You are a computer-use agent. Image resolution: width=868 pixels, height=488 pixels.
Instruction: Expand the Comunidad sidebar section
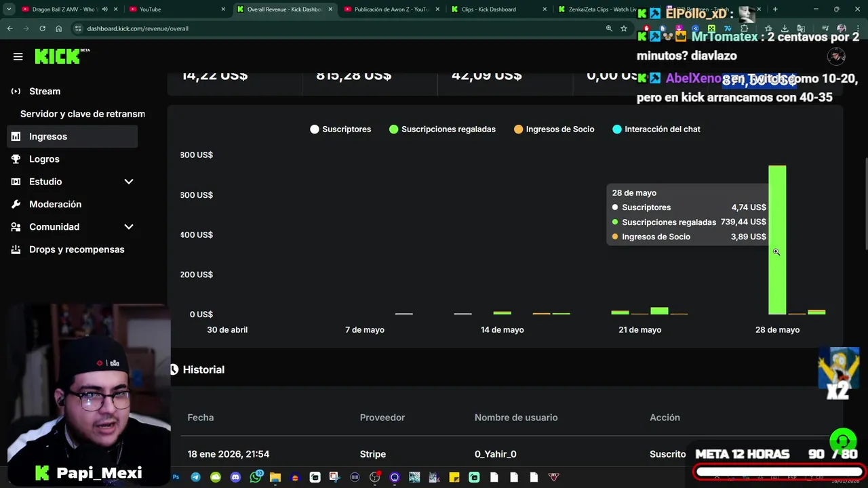(x=129, y=227)
